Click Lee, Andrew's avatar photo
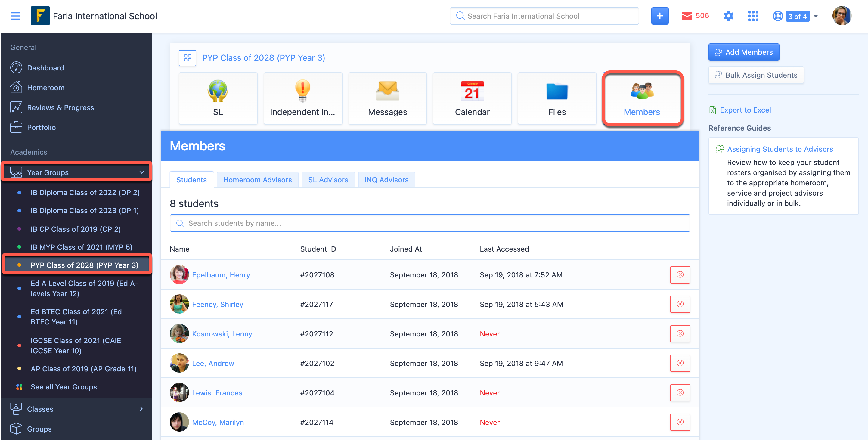Image resolution: width=868 pixels, height=440 pixels. point(179,363)
